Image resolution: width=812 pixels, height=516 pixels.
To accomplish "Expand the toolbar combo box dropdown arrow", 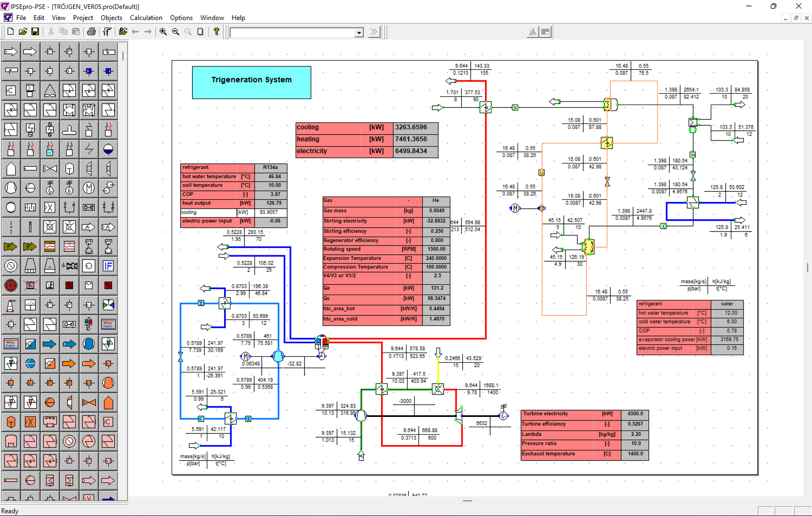I will 359,33.
